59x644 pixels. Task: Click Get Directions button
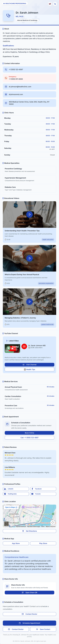pyautogui.click(x=29, y=531)
